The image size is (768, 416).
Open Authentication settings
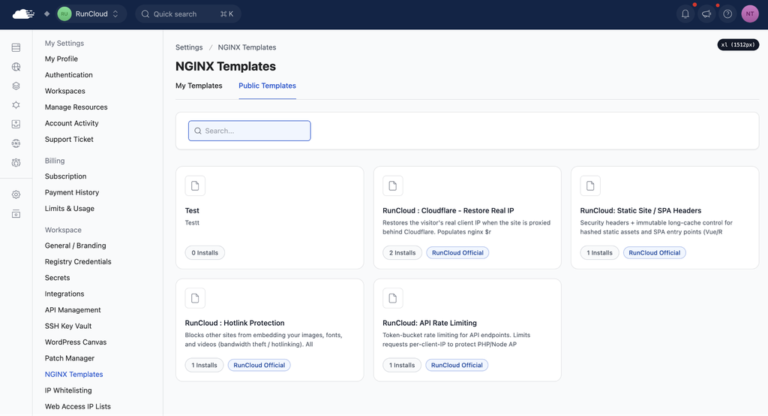69,75
